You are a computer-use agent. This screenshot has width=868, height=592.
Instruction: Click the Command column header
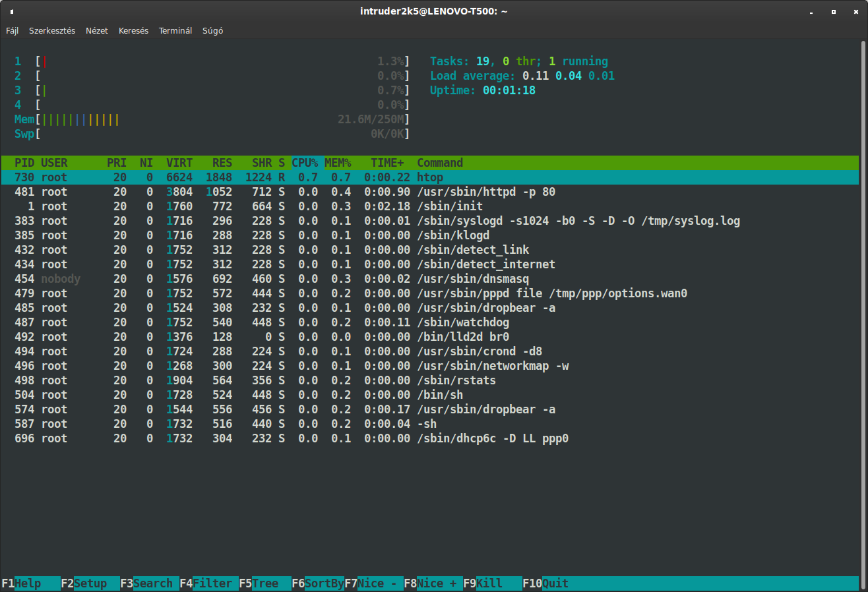440,163
